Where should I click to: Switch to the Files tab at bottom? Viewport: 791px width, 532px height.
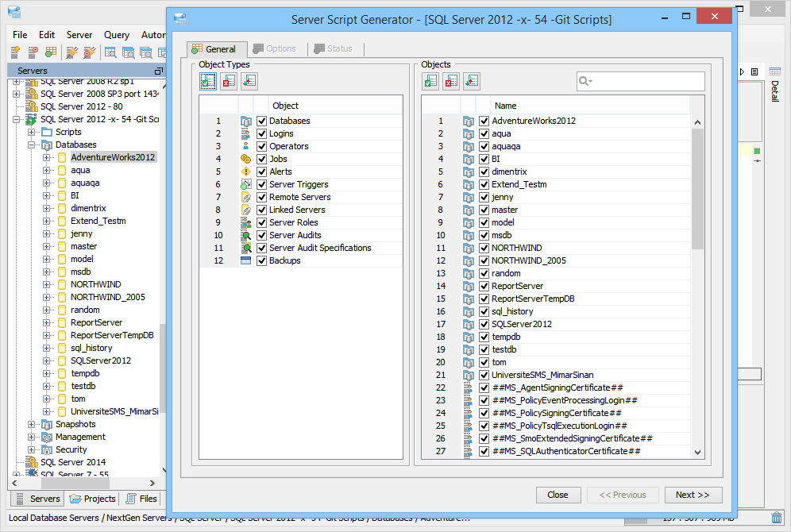point(141,499)
